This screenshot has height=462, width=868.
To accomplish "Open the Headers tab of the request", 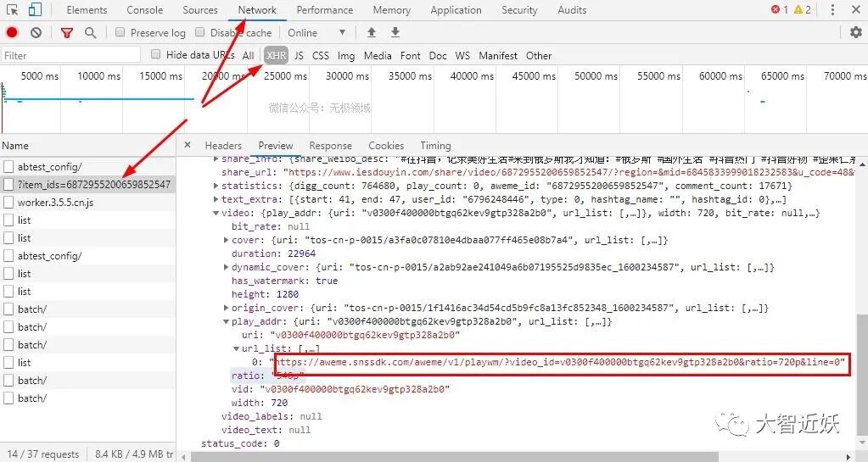I will (223, 146).
